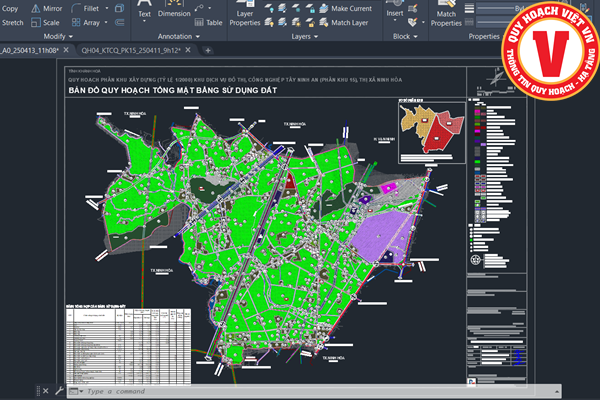Viewport: 600px width, 400px height.
Task: Open the command line customize wrench
Action: 61,392
